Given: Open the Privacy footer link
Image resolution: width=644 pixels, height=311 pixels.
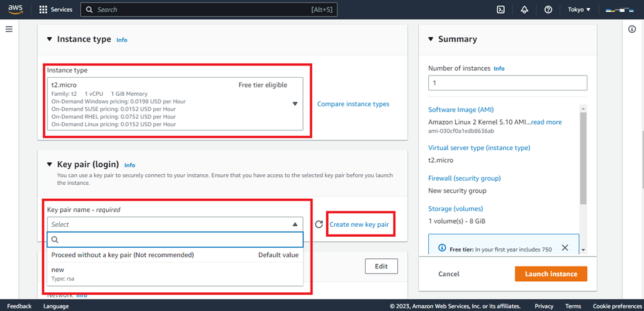Looking at the screenshot, I should (x=544, y=306).
